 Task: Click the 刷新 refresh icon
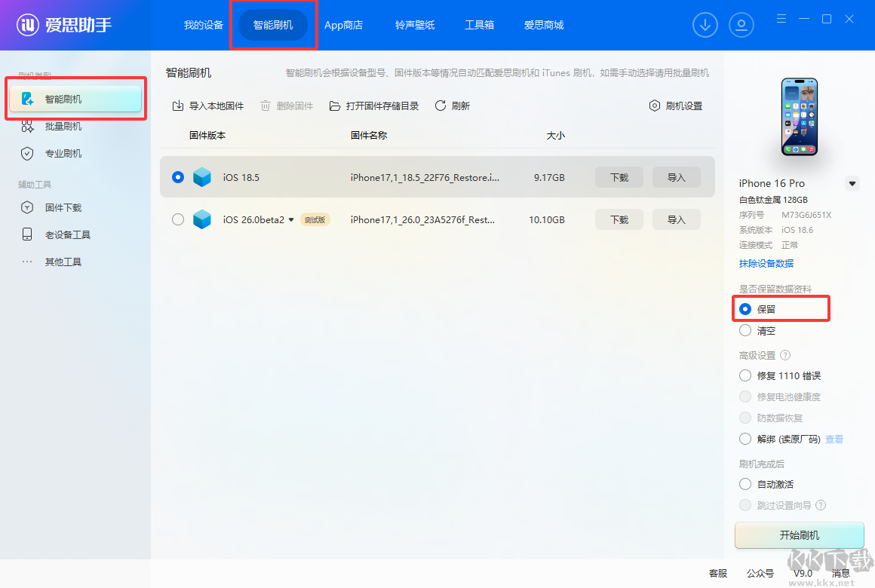441,106
